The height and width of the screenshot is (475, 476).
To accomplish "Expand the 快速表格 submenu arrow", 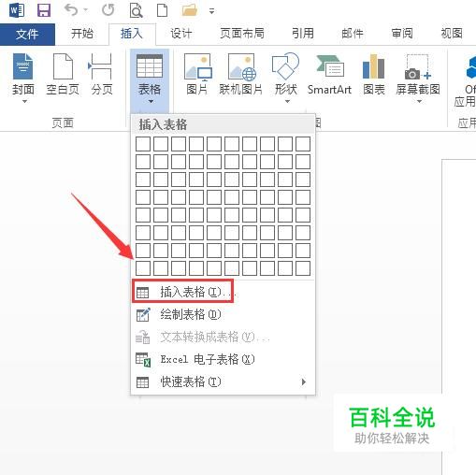I will tap(304, 381).
